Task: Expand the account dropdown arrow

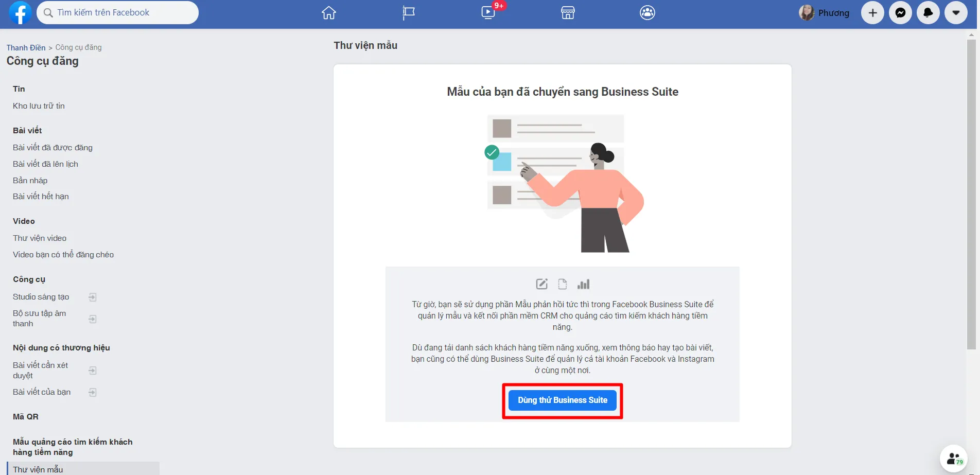Action: coord(956,13)
